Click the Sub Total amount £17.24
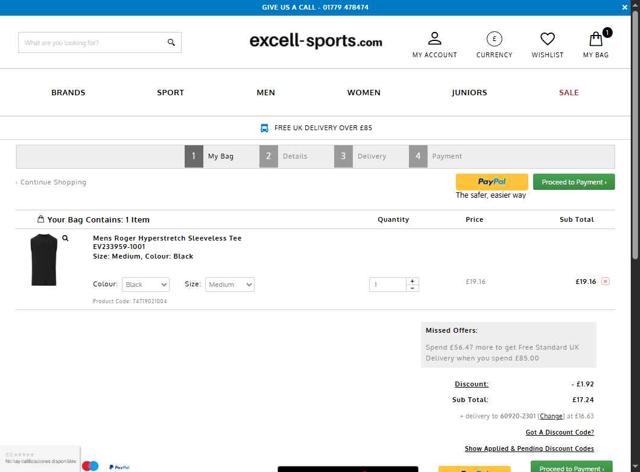The height and width of the screenshot is (472, 640). 583,400
